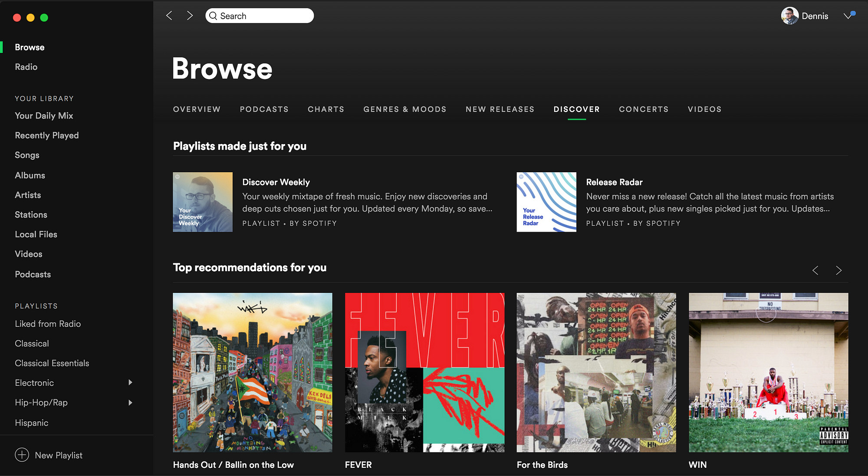
Task: Click into the Search field
Action: [260, 16]
